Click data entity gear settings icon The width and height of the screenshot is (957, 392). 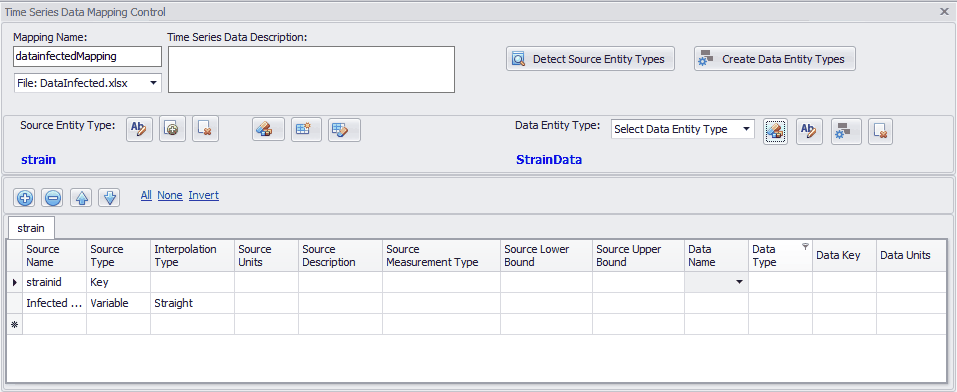[846, 131]
